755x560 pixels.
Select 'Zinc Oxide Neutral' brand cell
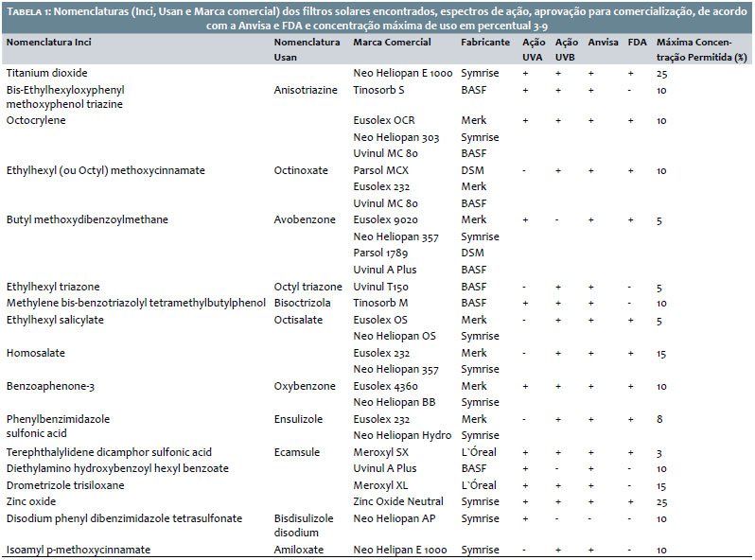(397, 501)
